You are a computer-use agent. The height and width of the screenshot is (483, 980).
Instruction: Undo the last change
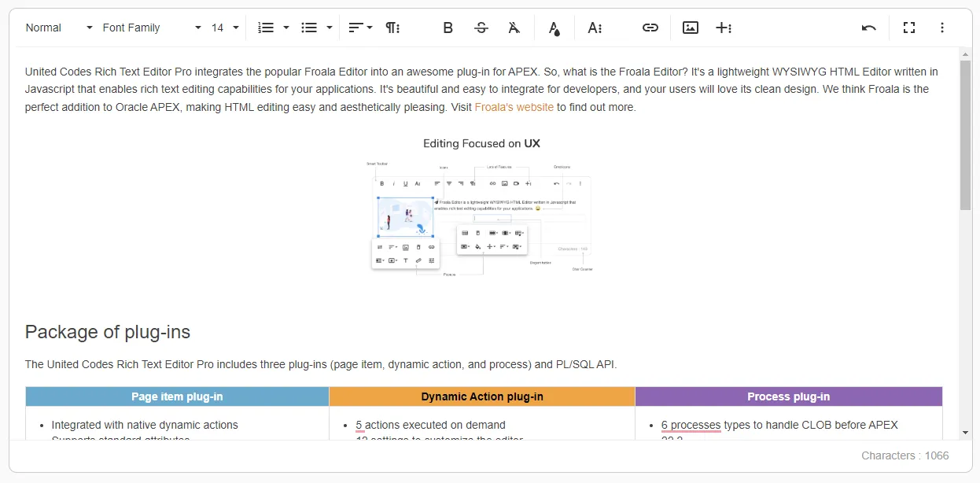(869, 28)
